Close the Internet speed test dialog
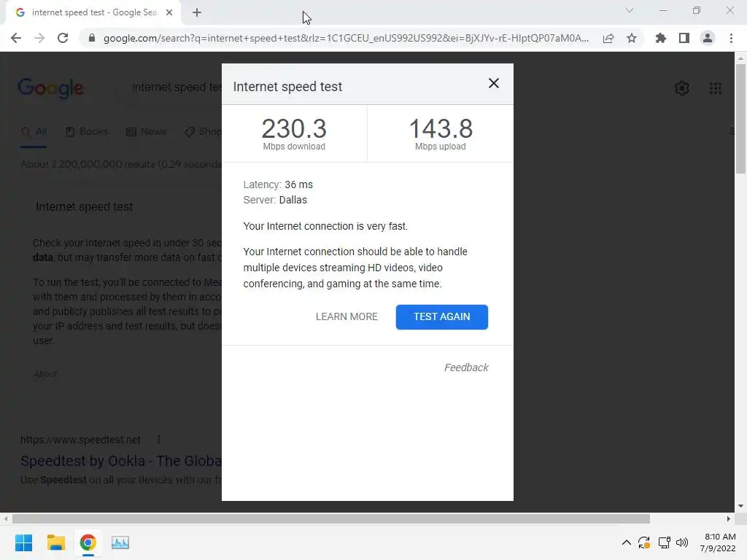The height and width of the screenshot is (560, 747). point(494,83)
